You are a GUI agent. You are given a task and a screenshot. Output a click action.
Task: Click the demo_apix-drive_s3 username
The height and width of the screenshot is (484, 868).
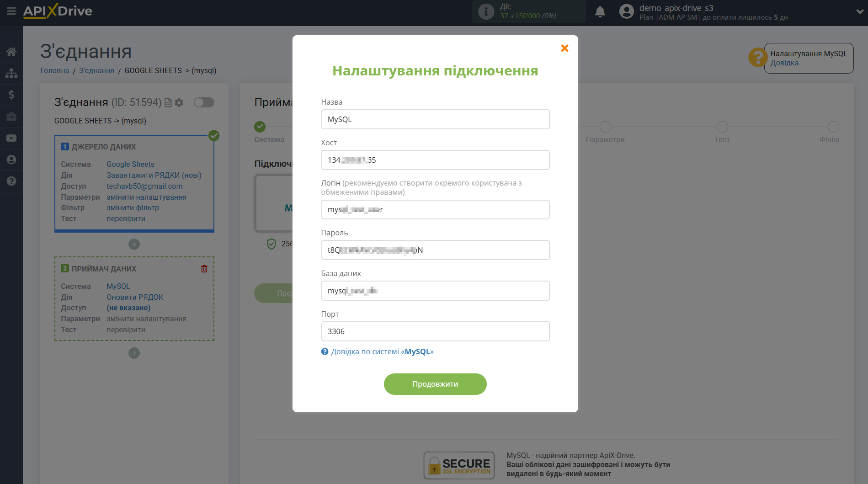676,8
